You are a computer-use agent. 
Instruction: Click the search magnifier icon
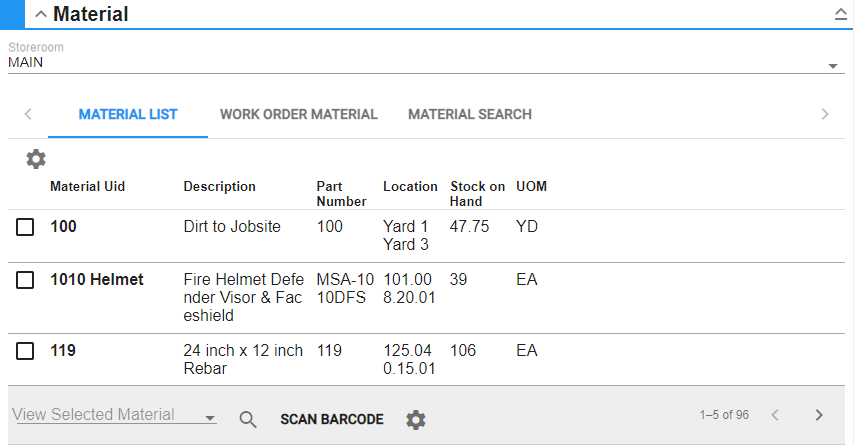pyautogui.click(x=248, y=420)
